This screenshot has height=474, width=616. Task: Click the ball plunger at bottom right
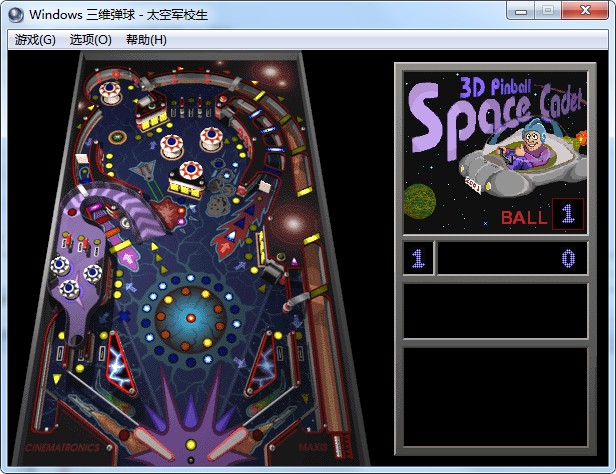click(338, 446)
